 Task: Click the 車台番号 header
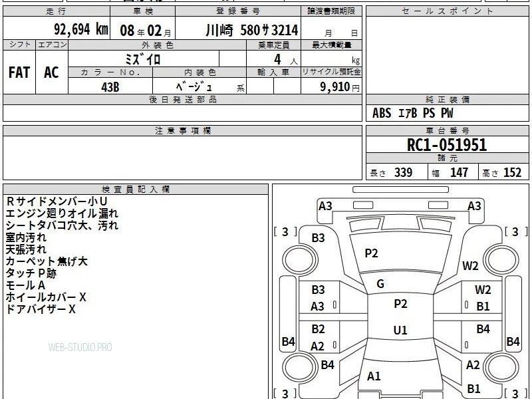[x=447, y=130]
